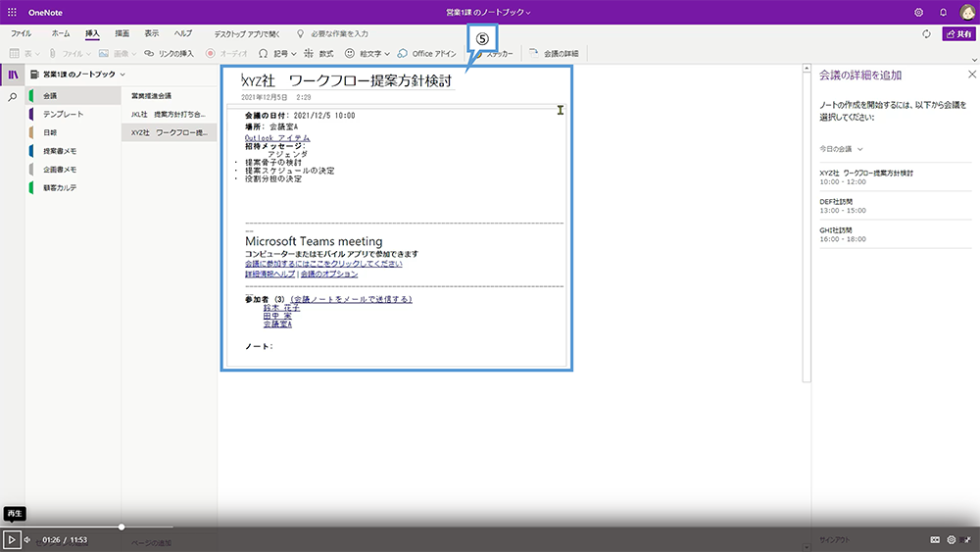This screenshot has height=552, width=980.
Task: Record audio with オーディオ button
Action: [x=227, y=54]
